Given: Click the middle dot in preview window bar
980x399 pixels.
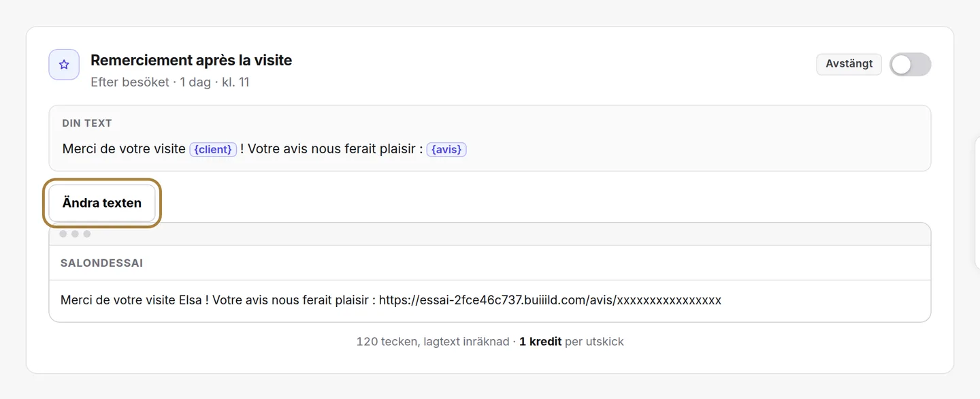Looking at the screenshot, I should pyautogui.click(x=75, y=234).
